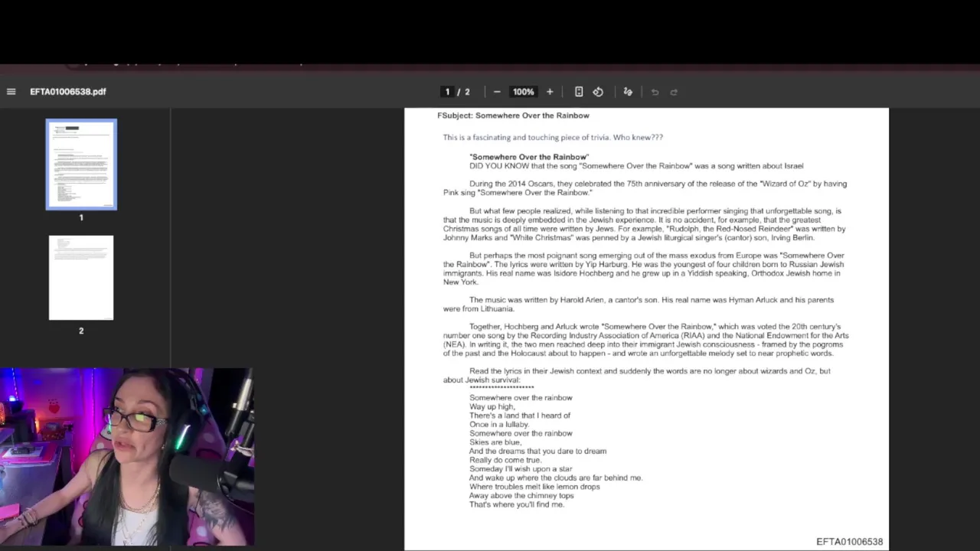Toggle the sidebar hamburger menu
This screenshot has height=551, width=980.
pos(11,92)
